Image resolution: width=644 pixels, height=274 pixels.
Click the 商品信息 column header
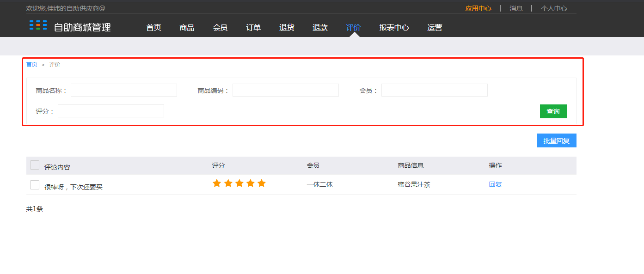click(x=411, y=165)
